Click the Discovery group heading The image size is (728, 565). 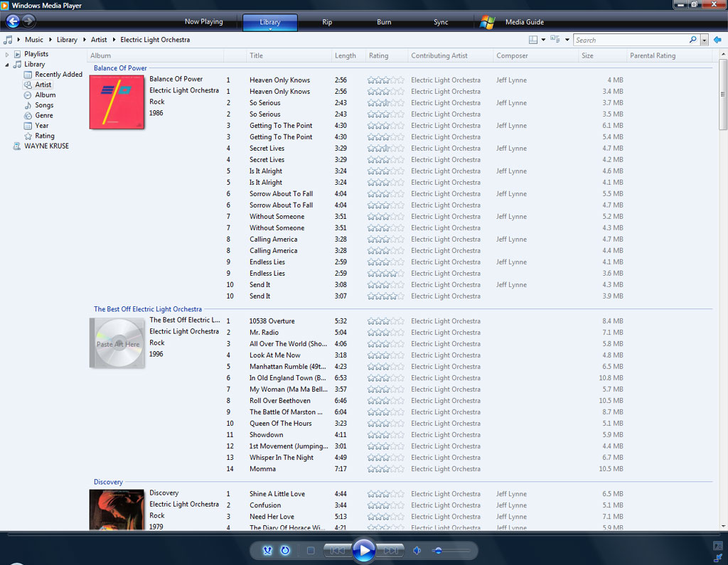point(108,482)
